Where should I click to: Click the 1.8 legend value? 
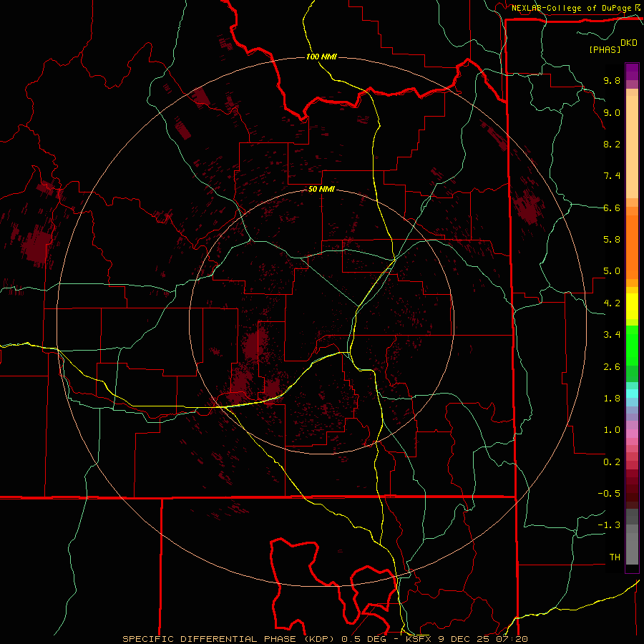click(x=612, y=399)
